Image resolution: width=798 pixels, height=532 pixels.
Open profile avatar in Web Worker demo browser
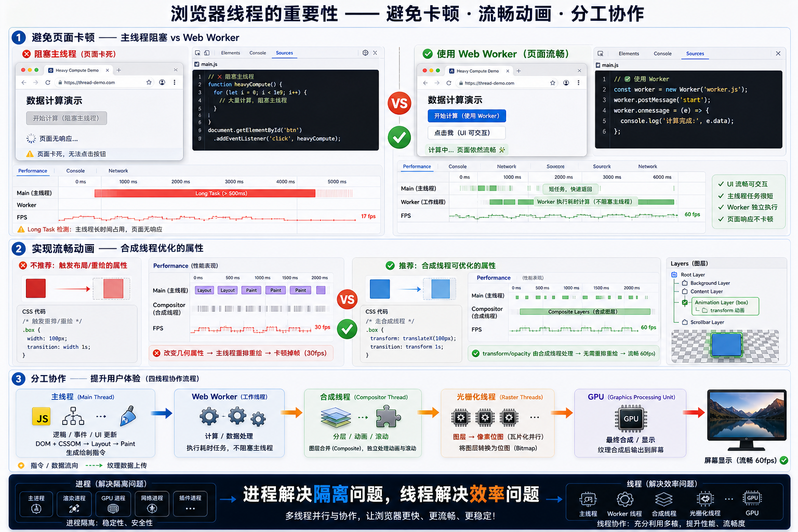point(566,83)
